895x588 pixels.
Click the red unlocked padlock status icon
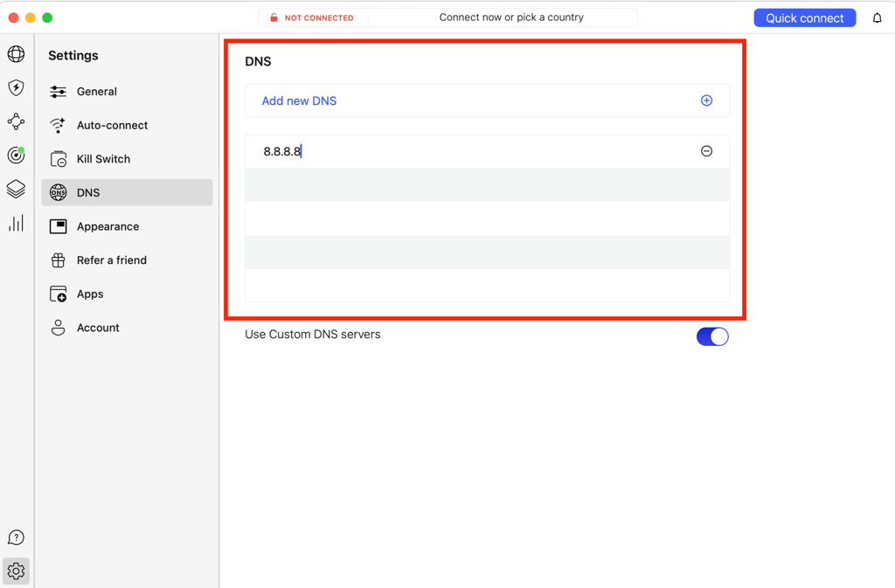pyautogui.click(x=274, y=17)
